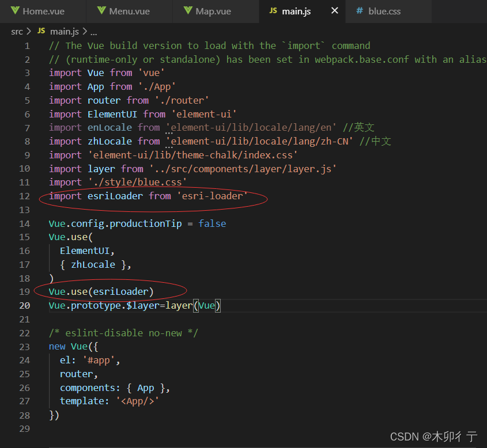Image resolution: width=487 pixels, height=448 pixels.
Task: Click the 'vue' string on line 3
Action: click(x=151, y=73)
